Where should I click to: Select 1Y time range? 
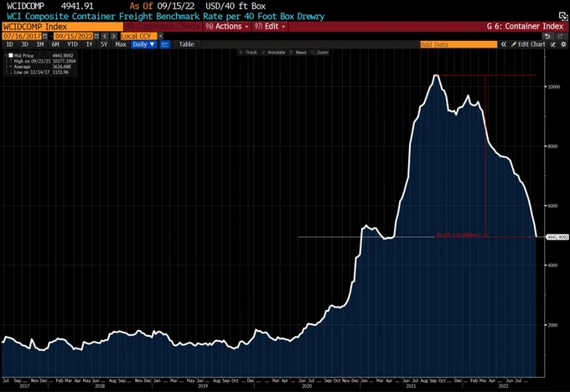[89, 44]
